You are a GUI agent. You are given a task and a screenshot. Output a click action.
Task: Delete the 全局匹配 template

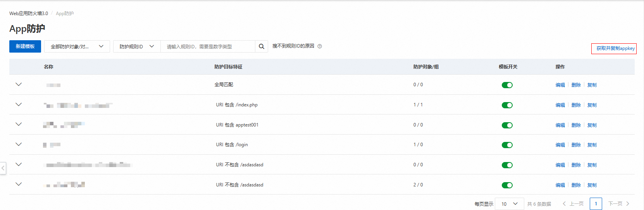[576, 85]
